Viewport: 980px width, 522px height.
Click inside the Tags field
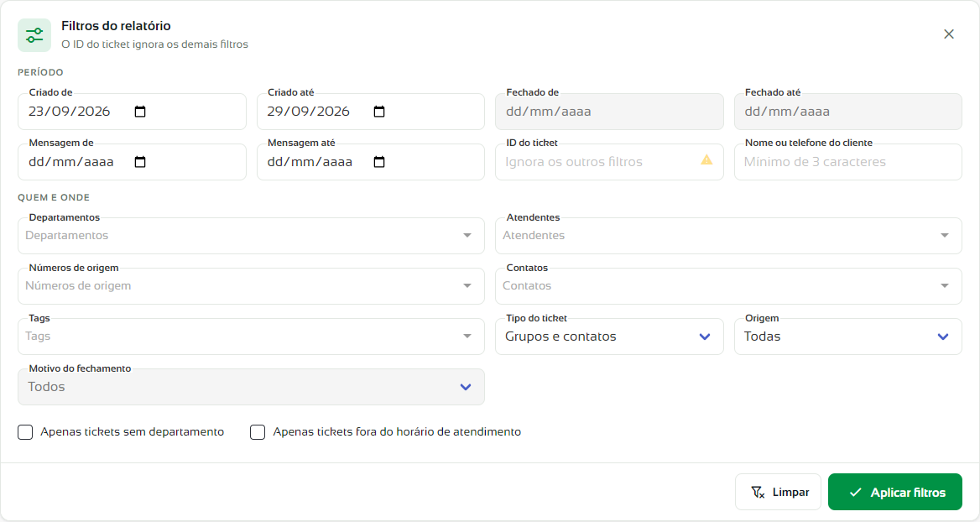click(251, 337)
